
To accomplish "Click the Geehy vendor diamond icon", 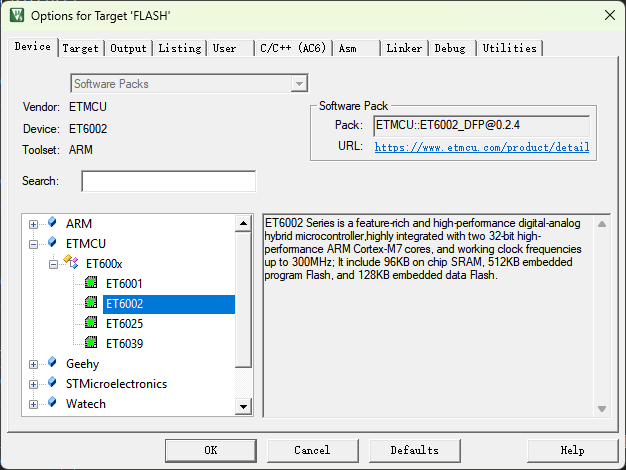I will 52,362.
